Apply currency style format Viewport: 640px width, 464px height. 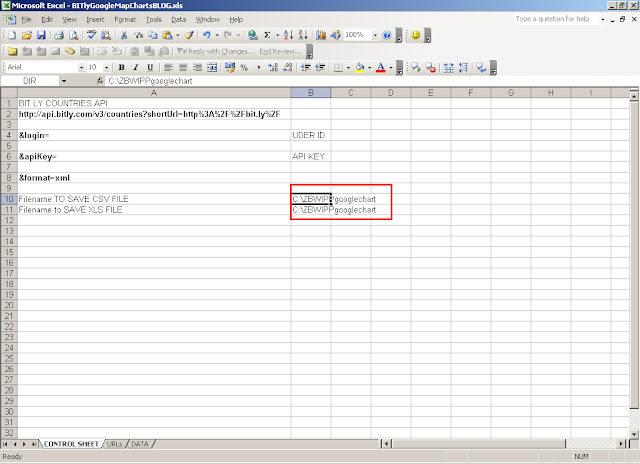click(x=230, y=67)
